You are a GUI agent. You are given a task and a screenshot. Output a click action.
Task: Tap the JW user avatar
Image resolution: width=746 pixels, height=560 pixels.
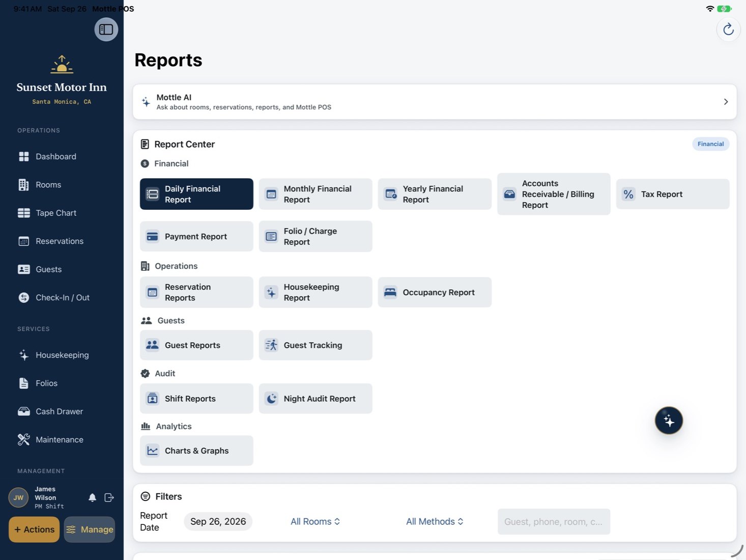18,498
